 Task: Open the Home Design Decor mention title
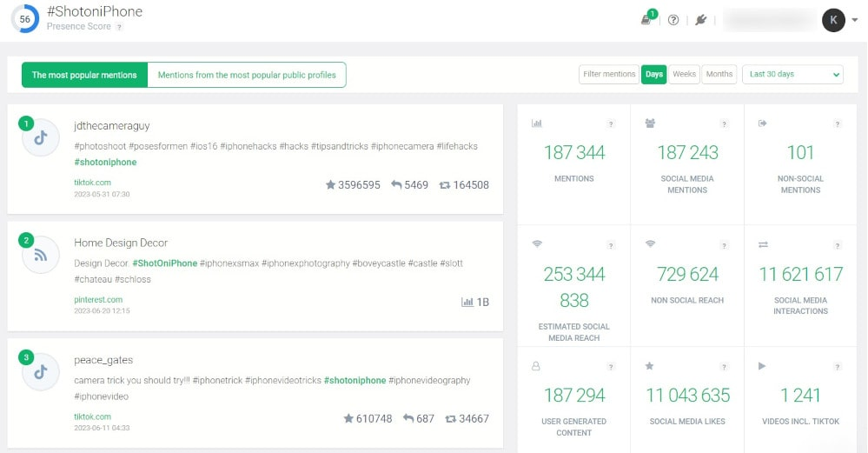coord(121,243)
